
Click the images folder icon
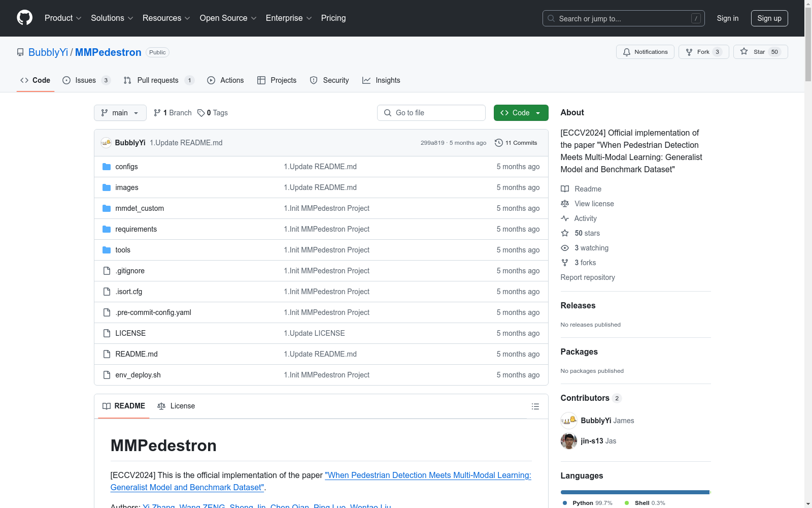click(107, 187)
